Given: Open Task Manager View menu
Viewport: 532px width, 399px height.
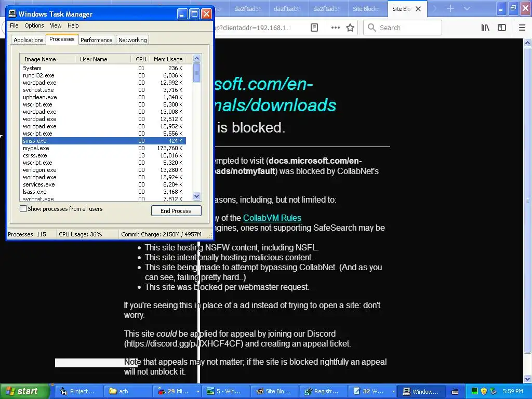Looking at the screenshot, I should (56, 25).
